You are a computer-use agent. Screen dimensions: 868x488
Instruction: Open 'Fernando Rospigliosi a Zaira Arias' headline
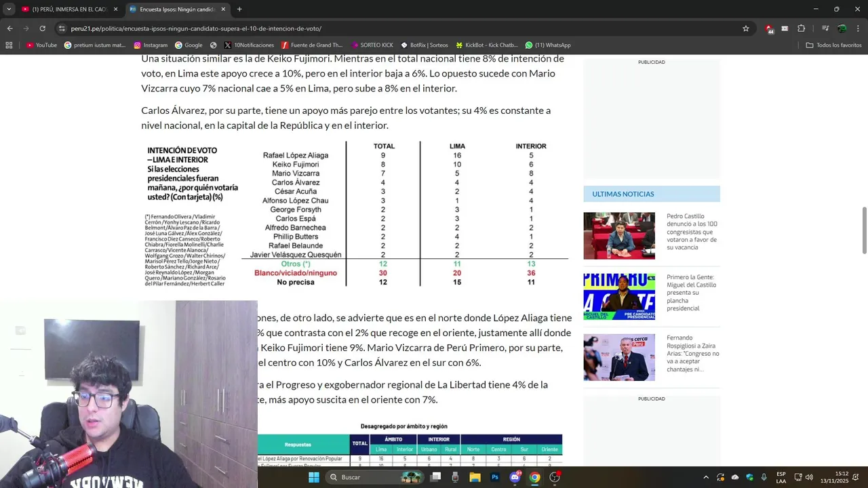tap(692, 354)
